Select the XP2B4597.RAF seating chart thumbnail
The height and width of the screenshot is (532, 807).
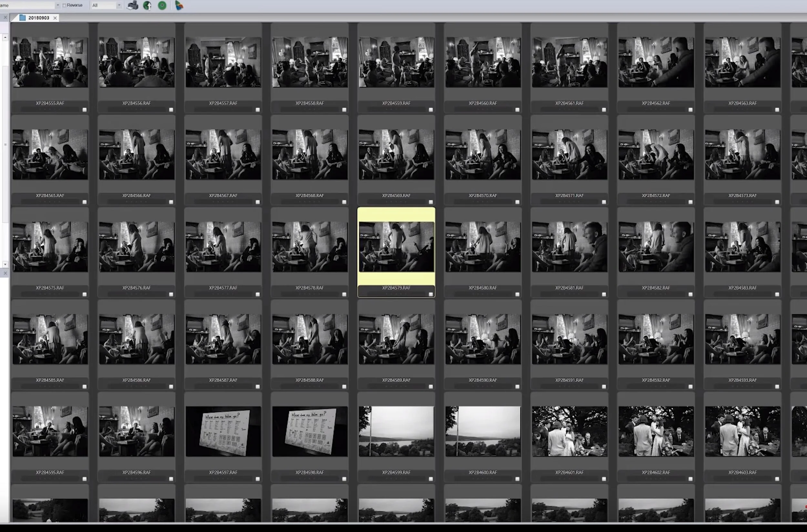223,431
